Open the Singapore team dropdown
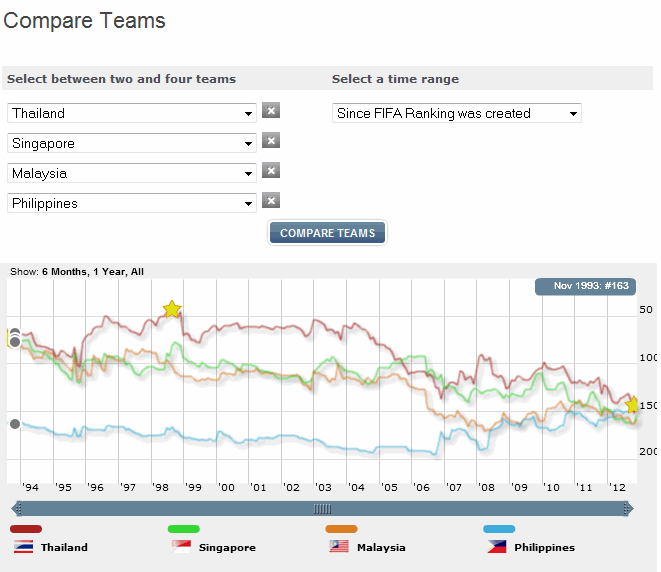 click(x=132, y=143)
